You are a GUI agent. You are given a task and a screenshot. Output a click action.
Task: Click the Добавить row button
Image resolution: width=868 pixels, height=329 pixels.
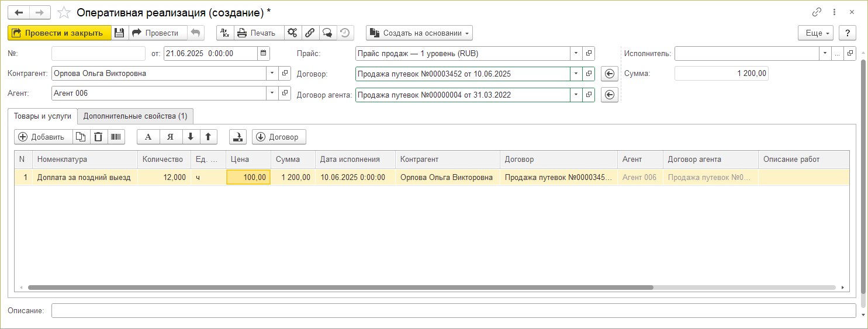pyautogui.click(x=42, y=137)
